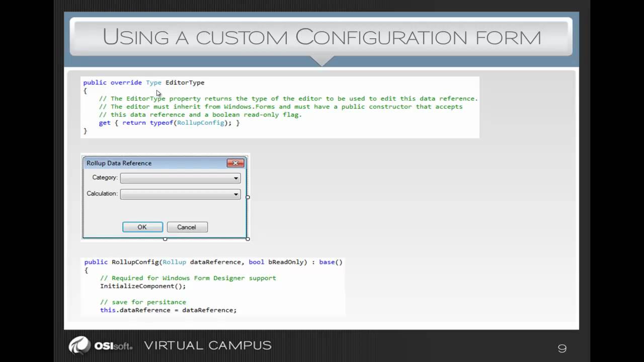The image size is (644, 362).
Task: Click the 'public RollupConfig(Rollup dataReference' constructor line
Action: (213, 262)
